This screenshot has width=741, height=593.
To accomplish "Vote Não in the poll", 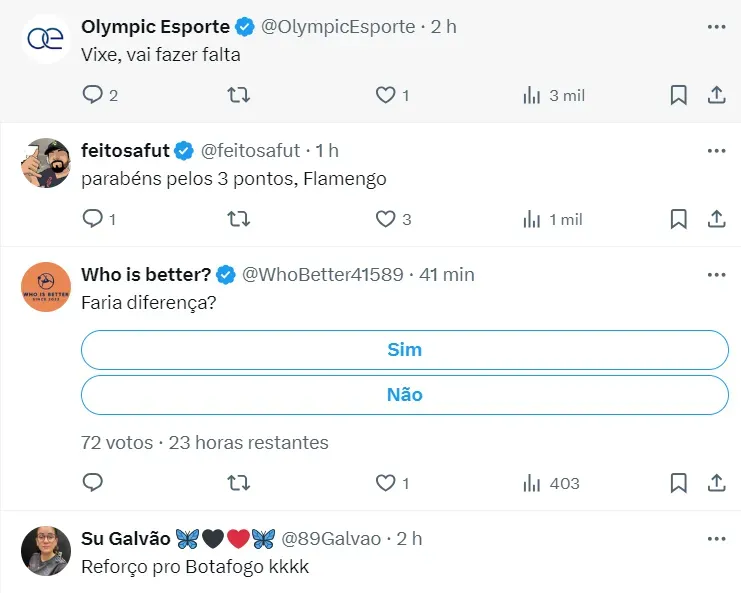I will [x=404, y=395].
